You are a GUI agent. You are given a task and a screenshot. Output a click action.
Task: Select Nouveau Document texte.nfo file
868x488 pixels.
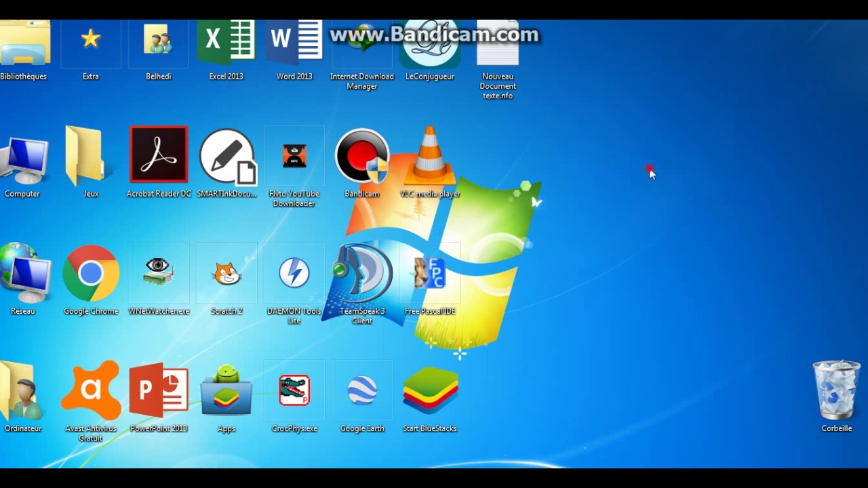pyautogui.click(x=498, y=43)
